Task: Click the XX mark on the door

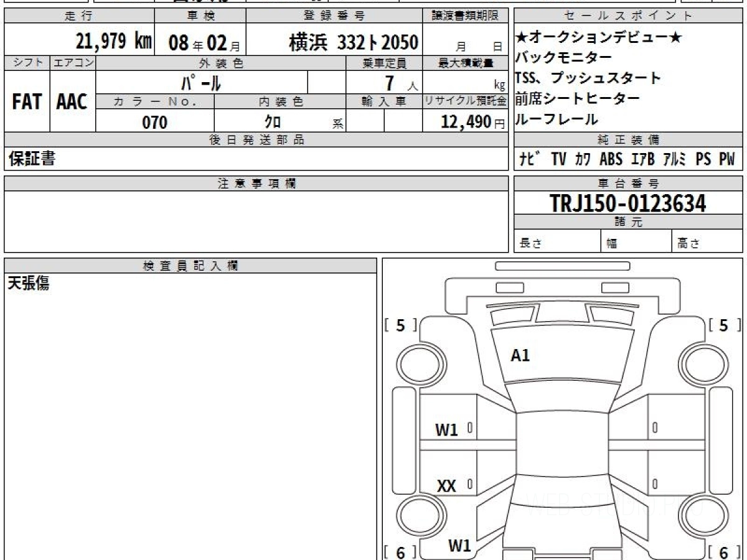Action: click(x=446, y=487)
